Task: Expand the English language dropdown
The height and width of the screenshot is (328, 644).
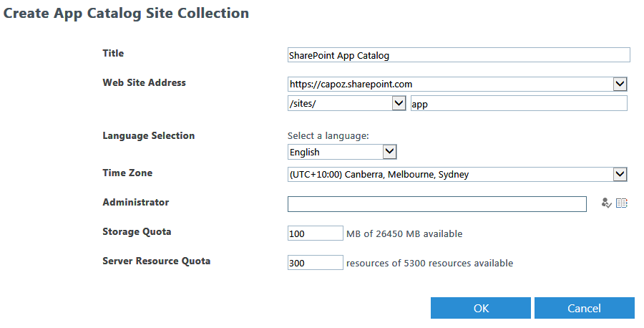Action: pyautogui.click(x=389, y=152)
